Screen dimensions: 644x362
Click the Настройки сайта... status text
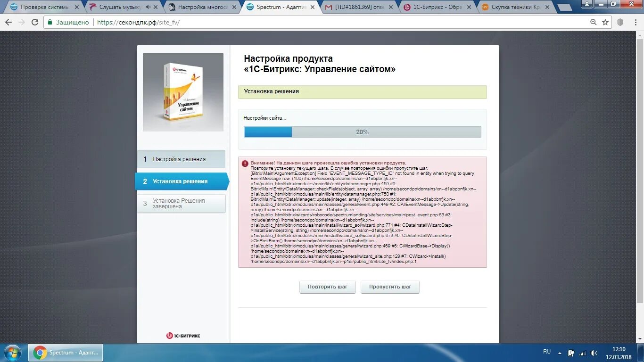(264, 118)
